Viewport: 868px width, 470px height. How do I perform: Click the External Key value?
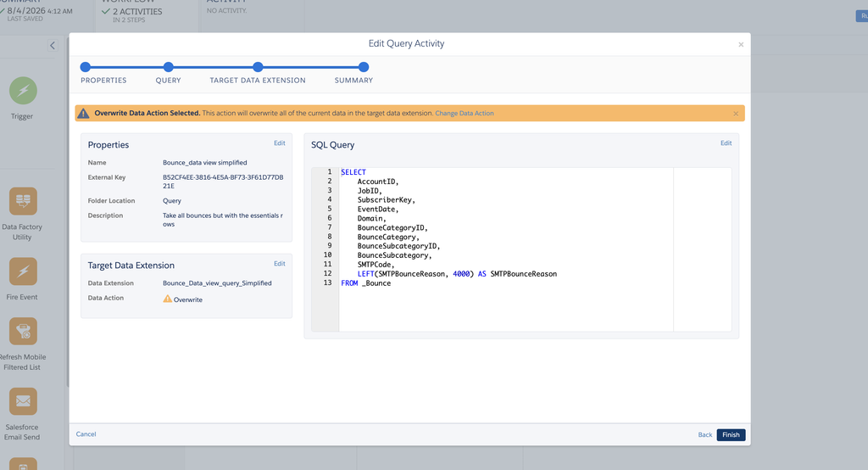coord(223,182)
